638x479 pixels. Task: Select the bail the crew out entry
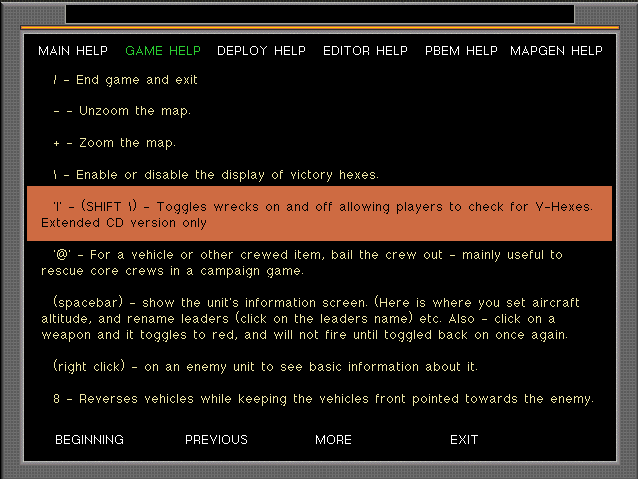(305, 263)
